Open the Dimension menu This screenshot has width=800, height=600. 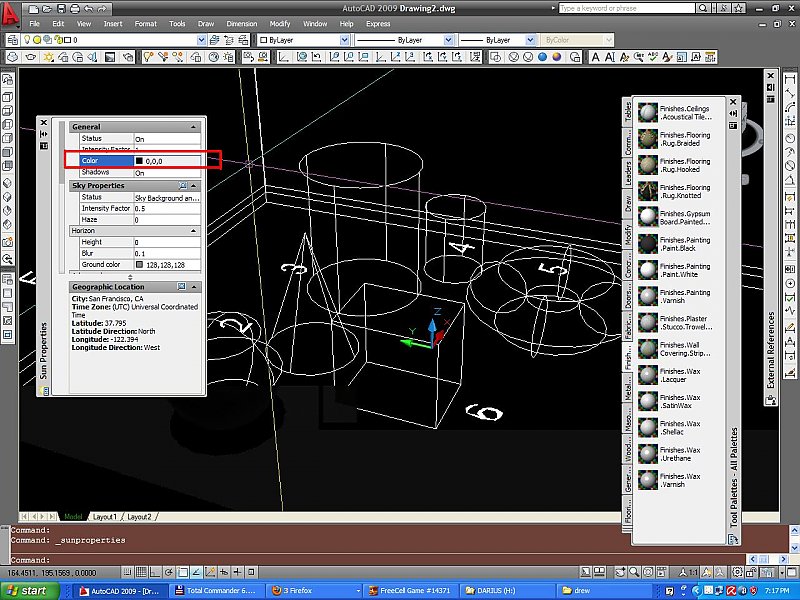tap(242, 24)
